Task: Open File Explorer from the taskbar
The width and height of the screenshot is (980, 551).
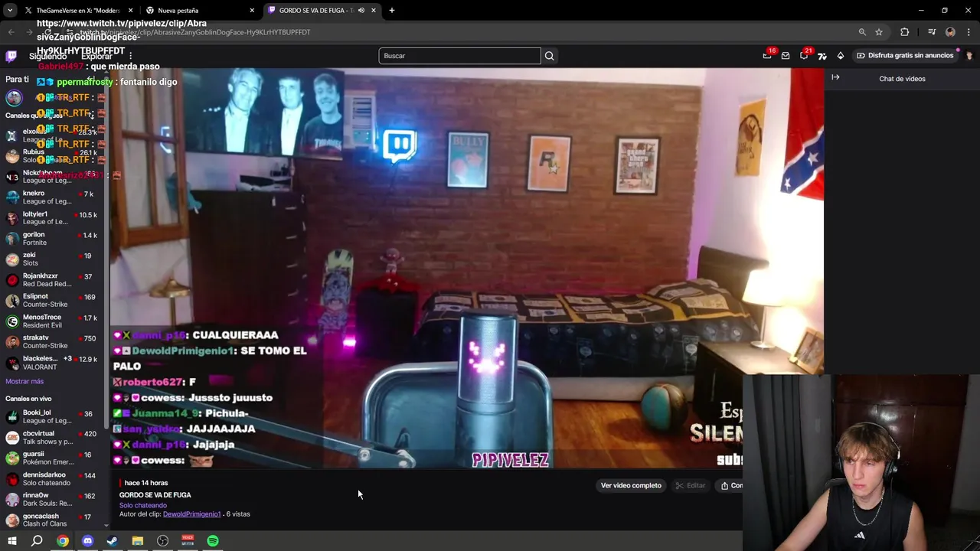Action: coord(138,541)
